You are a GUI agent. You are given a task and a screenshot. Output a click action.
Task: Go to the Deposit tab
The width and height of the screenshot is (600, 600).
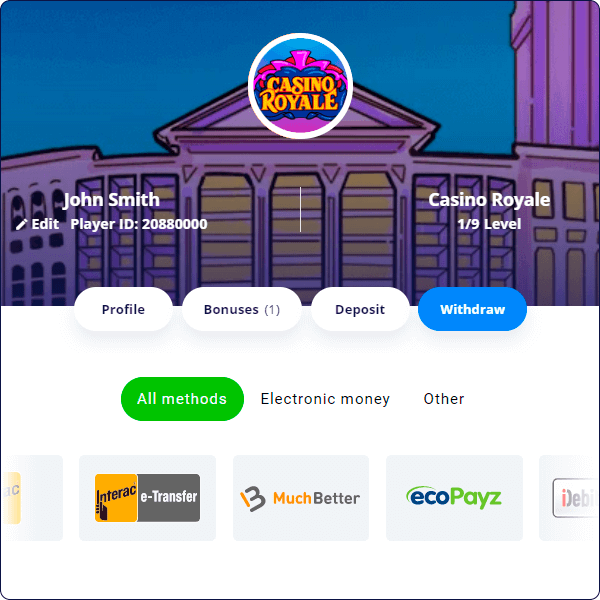360,309
